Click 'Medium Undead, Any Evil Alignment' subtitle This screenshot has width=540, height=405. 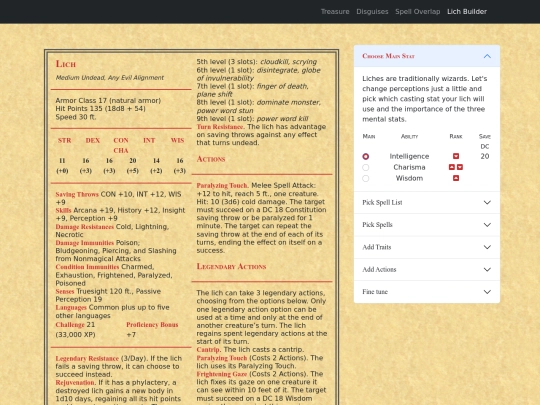(x=110, y=78)
